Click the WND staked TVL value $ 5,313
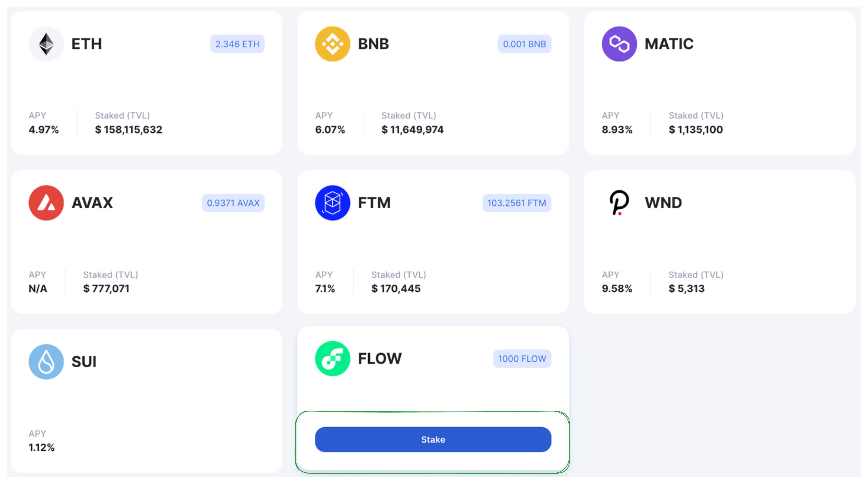The width and height of the screenshot is (868, 484). point(687,289)
